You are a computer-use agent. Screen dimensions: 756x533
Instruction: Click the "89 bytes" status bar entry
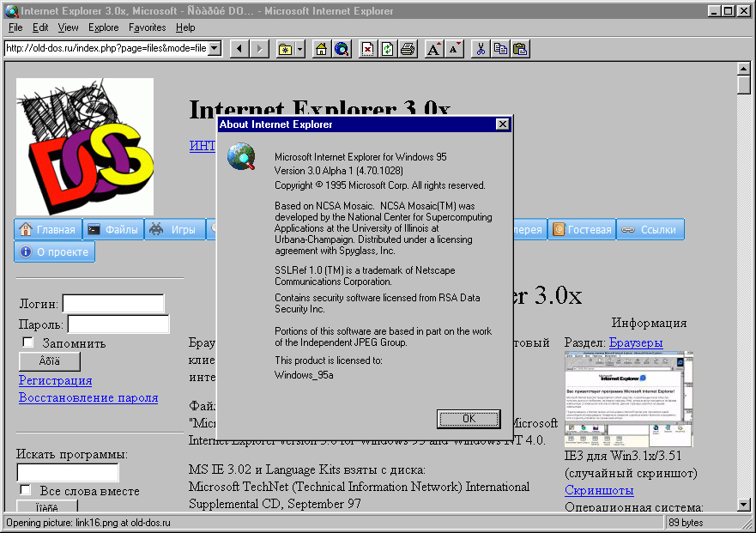pyautogui.click(x=686, y=523)
